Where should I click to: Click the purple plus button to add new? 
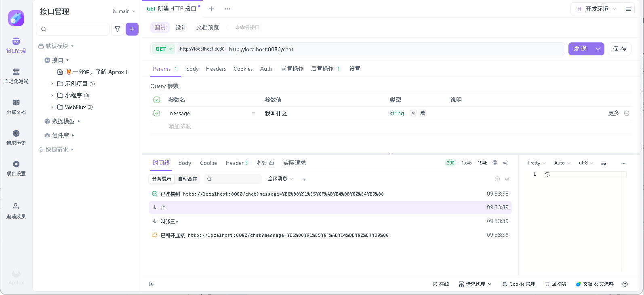coord(132,29)
